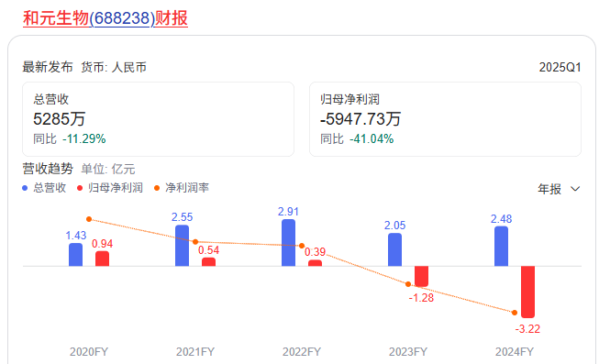The width and height of the screenshot is (599, 364).
Task: Select the 2020FY orange margin point
Action: pos(89,219)
